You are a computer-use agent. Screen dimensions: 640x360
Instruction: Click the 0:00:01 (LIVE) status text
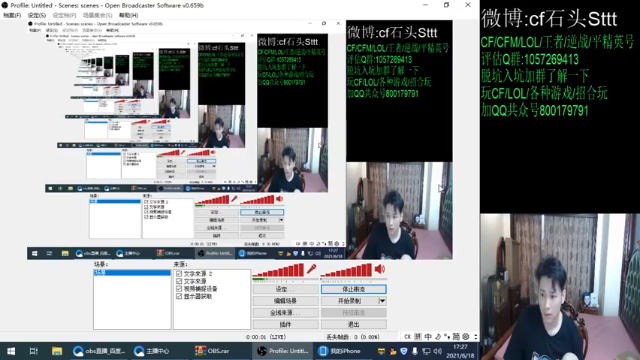[x=266, y=337]
